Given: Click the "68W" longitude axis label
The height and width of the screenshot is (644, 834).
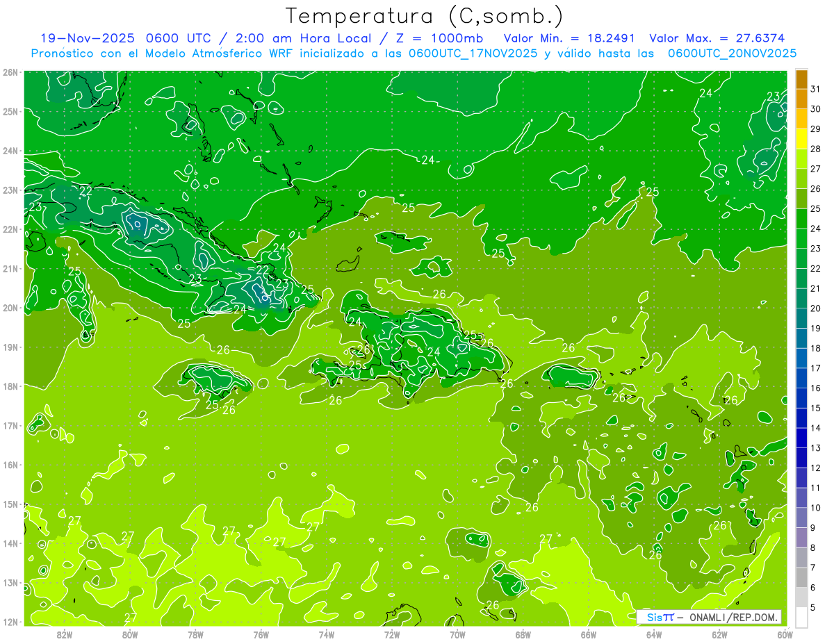Looking at the screenshot, I should pyautogui.click(x=523, y=634).
